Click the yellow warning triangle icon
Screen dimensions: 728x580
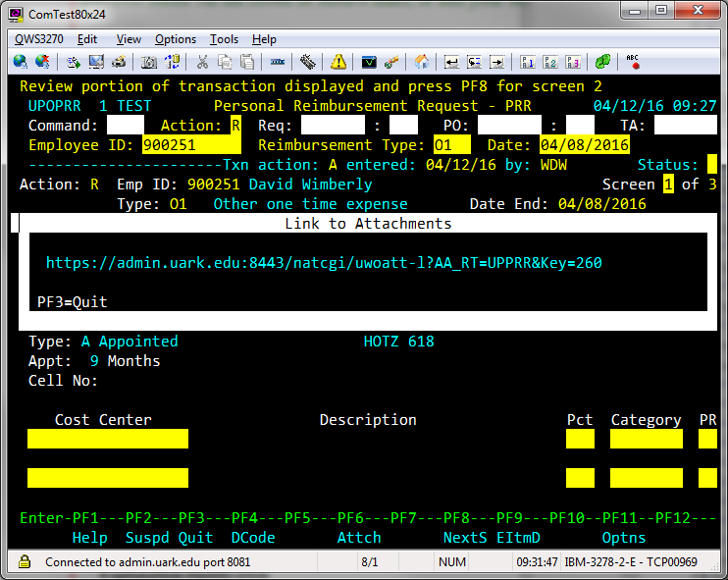338,61
